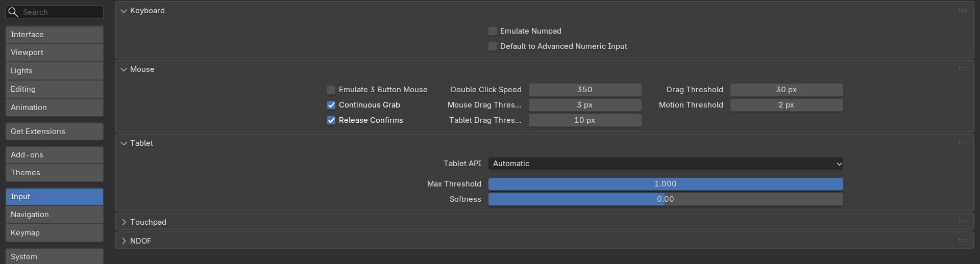
Task: Grab the Touchpad panel drag handle
Action: (x=963, y=222)
